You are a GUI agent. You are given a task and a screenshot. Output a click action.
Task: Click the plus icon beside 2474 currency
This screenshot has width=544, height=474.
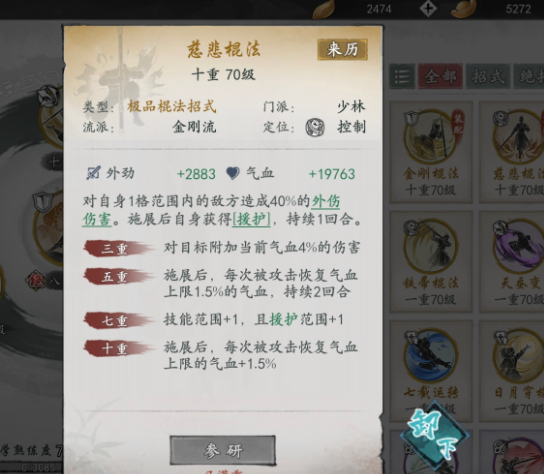point(428,9)
